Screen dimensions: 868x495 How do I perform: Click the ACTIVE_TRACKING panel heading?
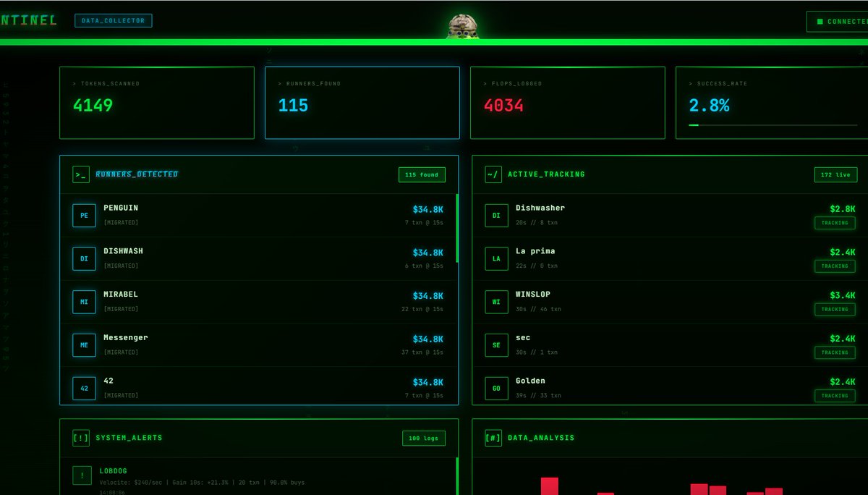coord(546,174)
